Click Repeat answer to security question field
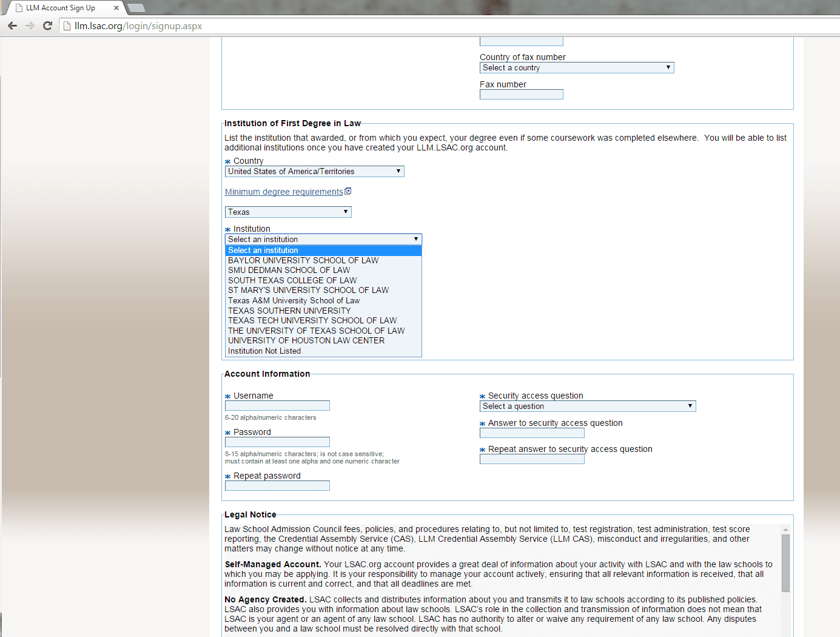Viewport: 840px width, 637px height. click(532, 459)
